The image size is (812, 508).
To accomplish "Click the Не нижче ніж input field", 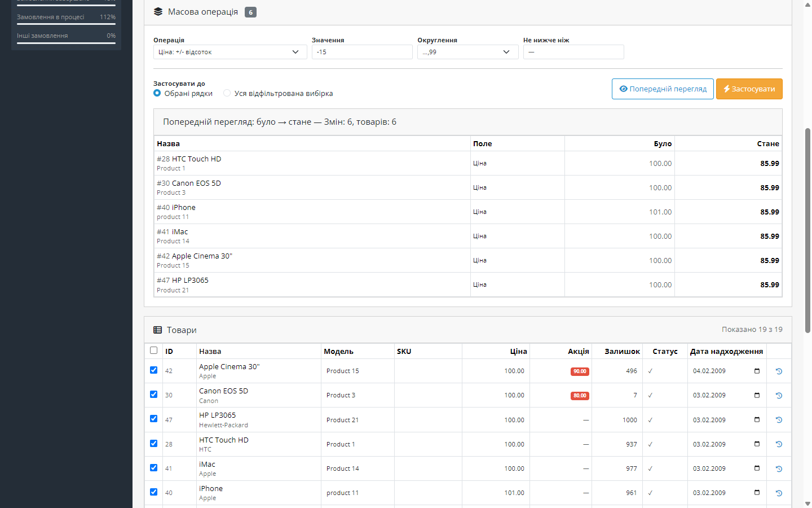I will [x=573, y=52].
